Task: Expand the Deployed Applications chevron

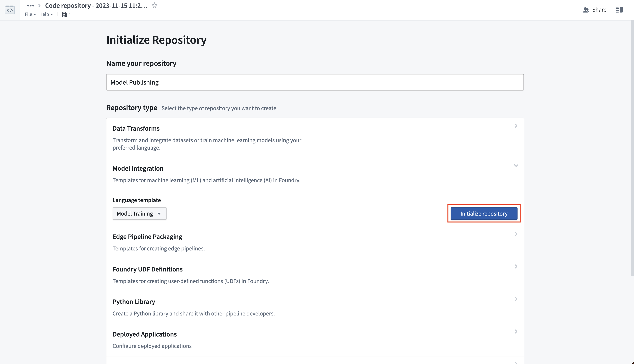Action: coord(516,332)
